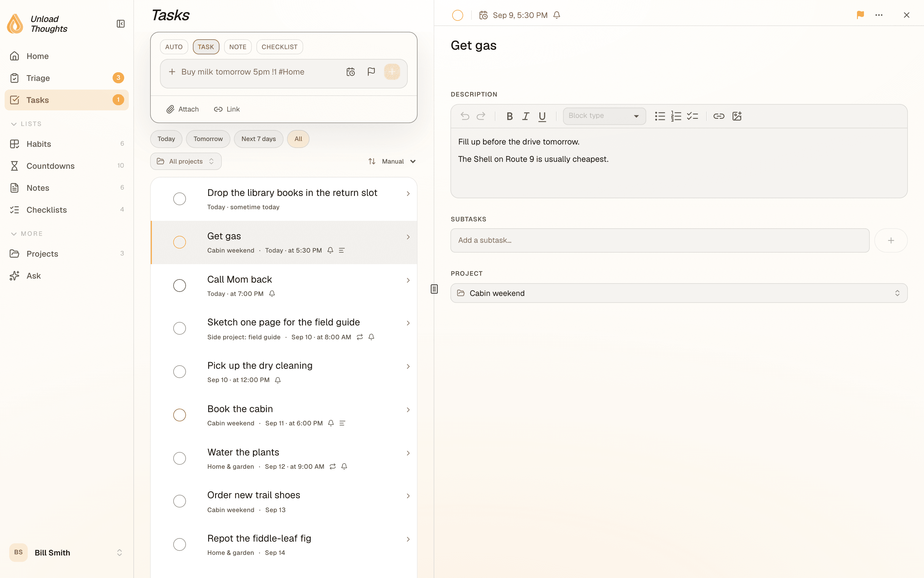Filter tasks by Next 7 days

[258, 139]
